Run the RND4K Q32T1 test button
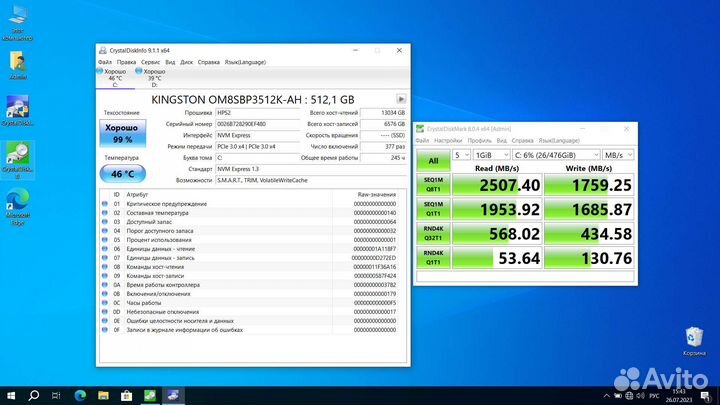The height and width of the screenshot is (405, 720). tap(433, 233)
